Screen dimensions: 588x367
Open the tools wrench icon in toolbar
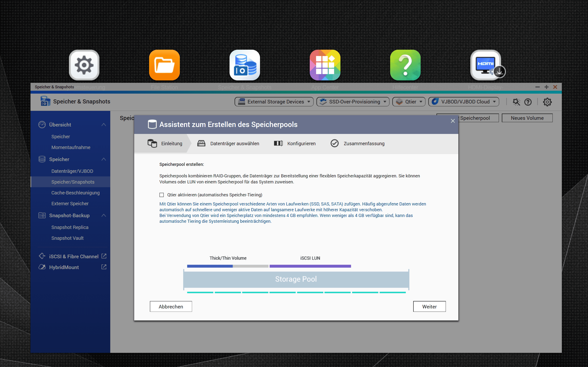pyautogui.click(x=516, y=102)
